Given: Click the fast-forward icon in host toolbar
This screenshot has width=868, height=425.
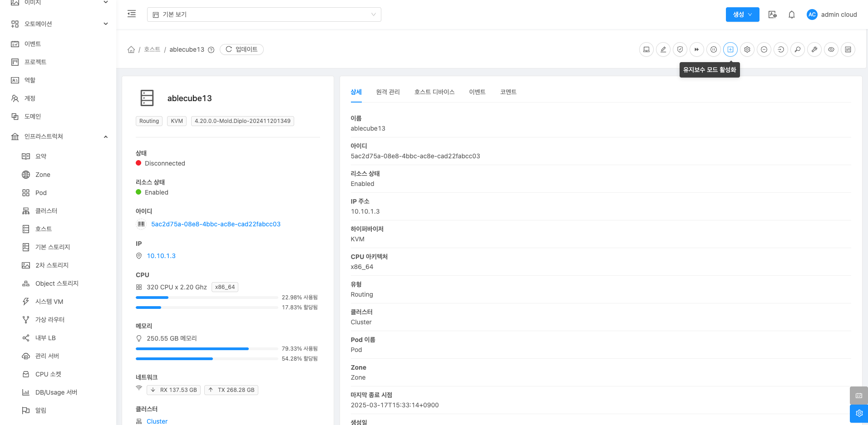Looking at the screenshot, I should [x=696, y=49].
